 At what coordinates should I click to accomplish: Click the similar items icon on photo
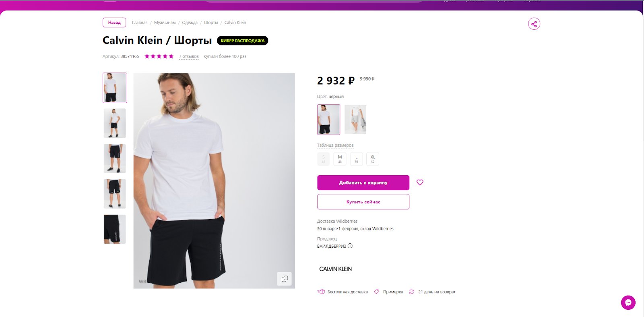285,279
